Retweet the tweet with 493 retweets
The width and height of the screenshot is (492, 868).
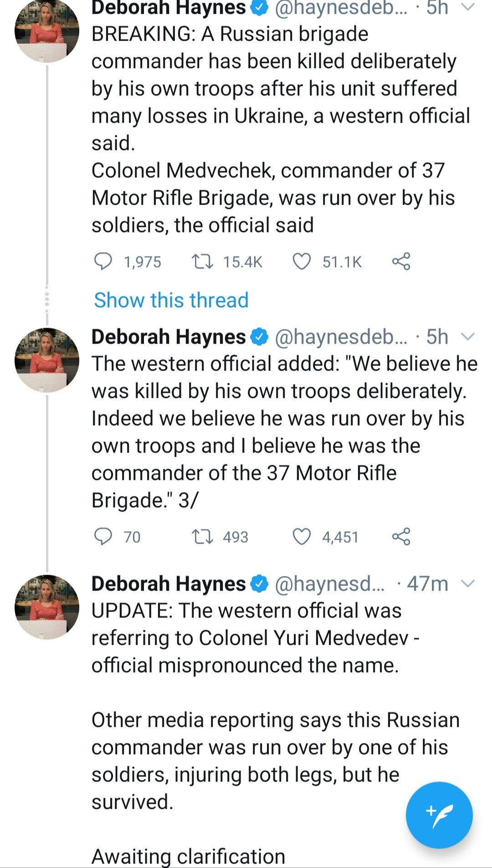[202, 537]
